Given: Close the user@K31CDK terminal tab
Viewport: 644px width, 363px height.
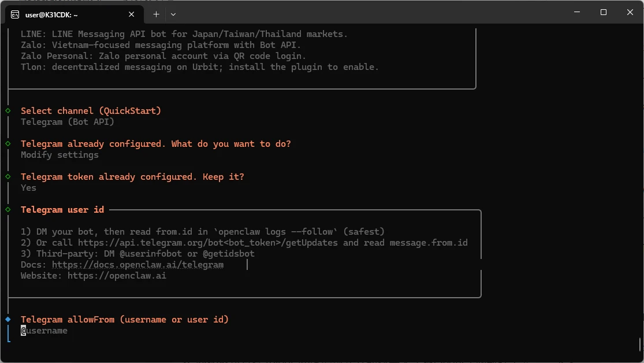Looking at the screenshot, I should click(x=132, y=14).
